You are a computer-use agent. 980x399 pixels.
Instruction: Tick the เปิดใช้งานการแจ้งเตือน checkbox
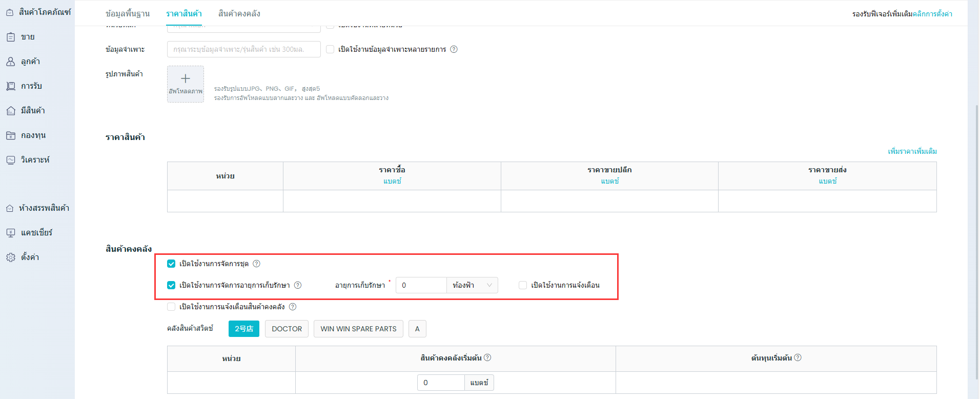coord(523,285)
